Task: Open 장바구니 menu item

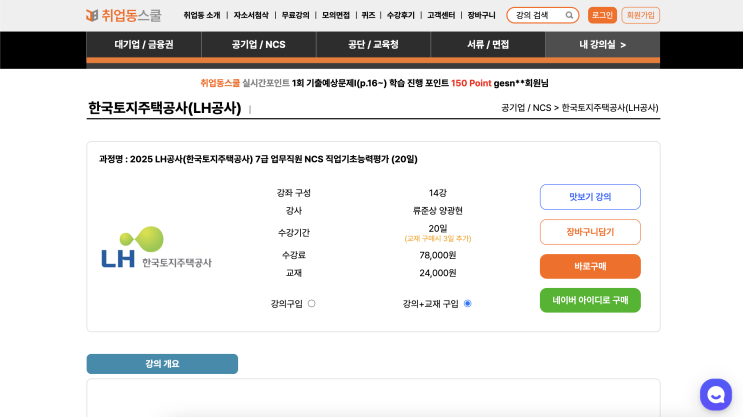Action: click(481, 15)
